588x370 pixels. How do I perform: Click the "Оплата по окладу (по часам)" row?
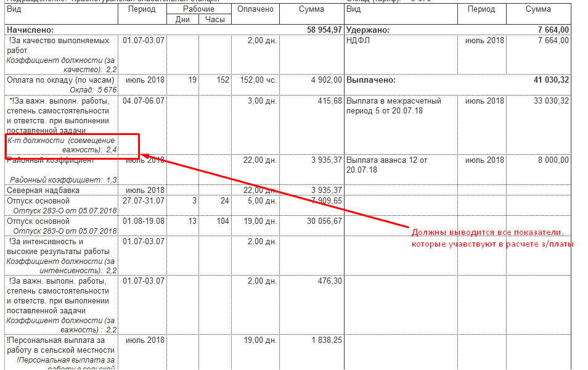pos(60,80)
